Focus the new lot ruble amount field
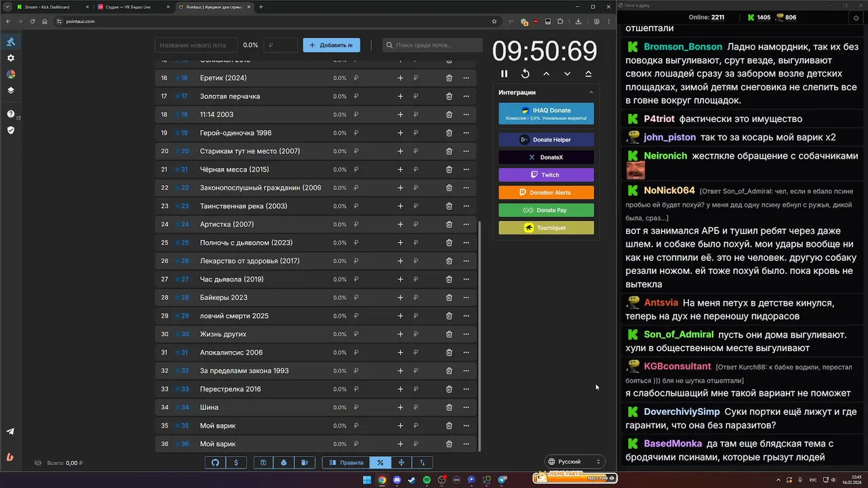Viewport: 868px width, 488px height. point(280,45)
